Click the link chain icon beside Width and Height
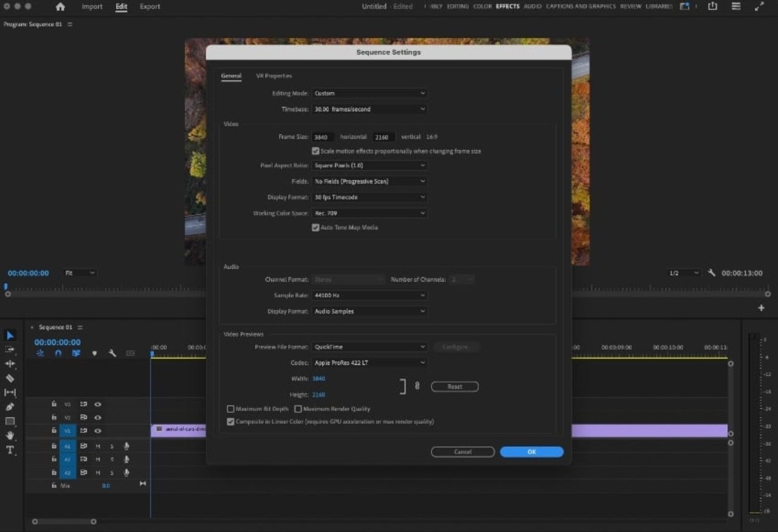The image size is (778, 532). [417, 386]
